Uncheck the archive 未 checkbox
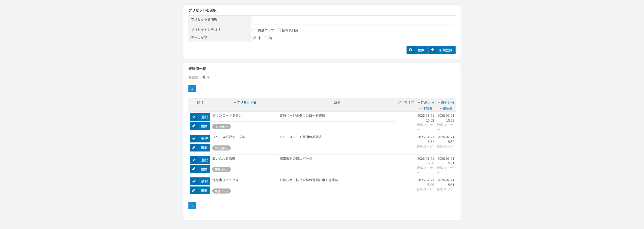The height and width of the screenshot is (229, 644). tap(254, 38)
